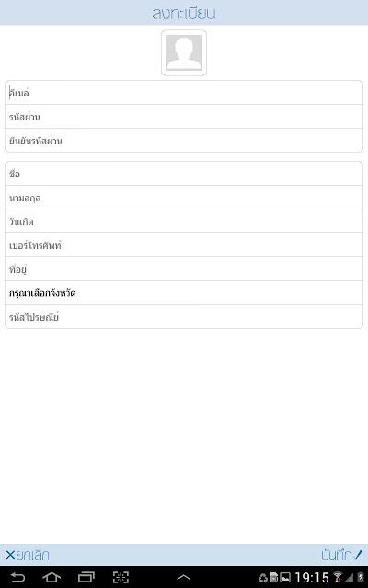Image resolution: width=368 pixels, height=588 pixels.
Task: Tap the ยืนยันรหัสผ่าน confirm password field
Action: pyautogui.click(x=184, y=141)
